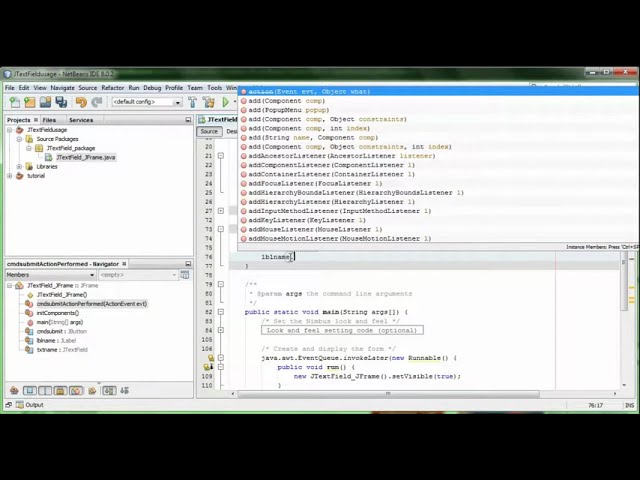Expand the tutorial project node
This screenshot has width=640, height=480.
pyautogui.click(x=9, y=176)
